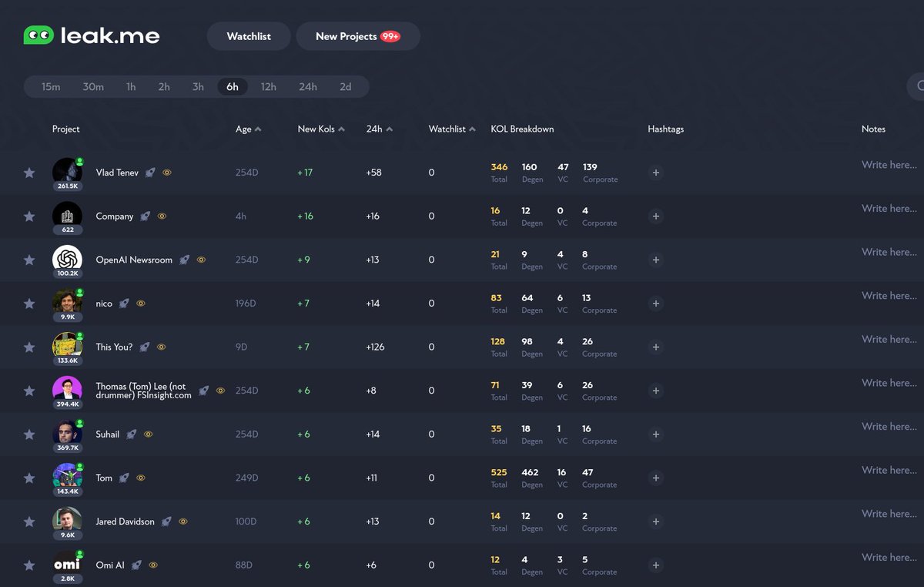Open New Projects with the 99+ badge

click(x=357, y=35)
